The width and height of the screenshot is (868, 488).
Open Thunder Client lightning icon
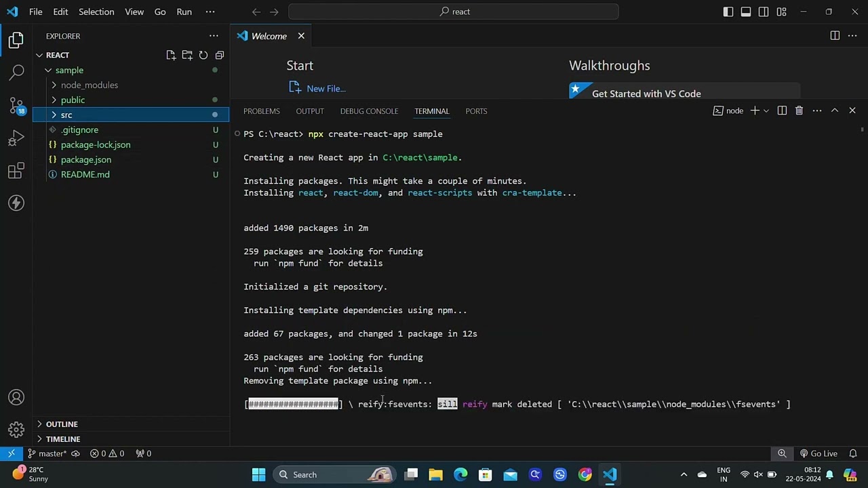(x=16, y=203)
